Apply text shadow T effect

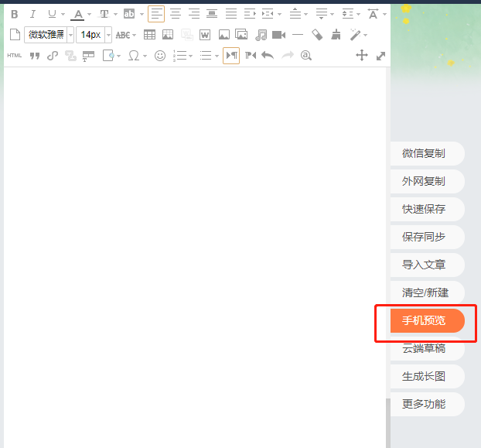pos(104,14)
